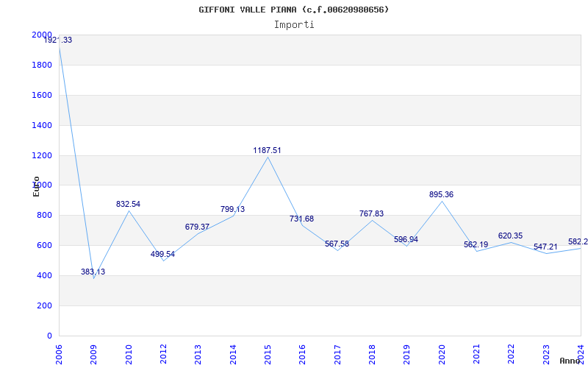
Task: Click y-axis value 1800
Action: coord(42,65)
